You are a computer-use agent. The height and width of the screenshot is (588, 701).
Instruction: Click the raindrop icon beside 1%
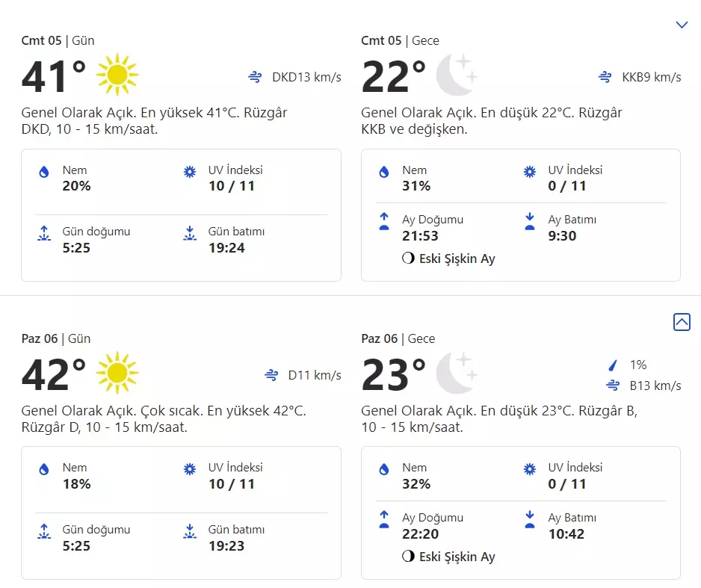(x=614, y=365)
